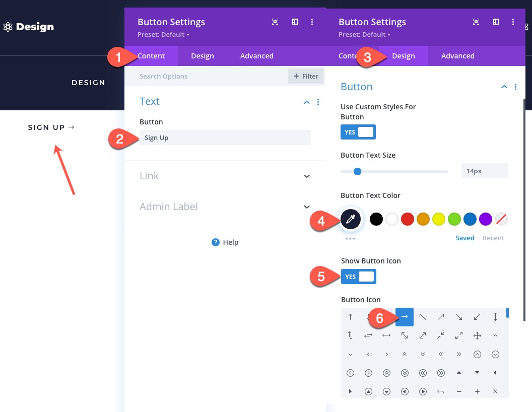Select the right arrow Button Icon
The image size is (532, 412).
click(x=404, y=317)
